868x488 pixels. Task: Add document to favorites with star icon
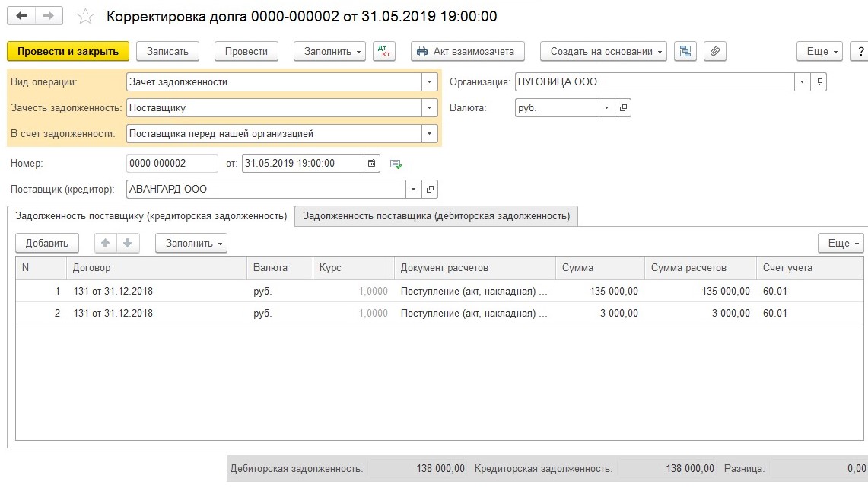pyautogui.click(x=86, y=16)
